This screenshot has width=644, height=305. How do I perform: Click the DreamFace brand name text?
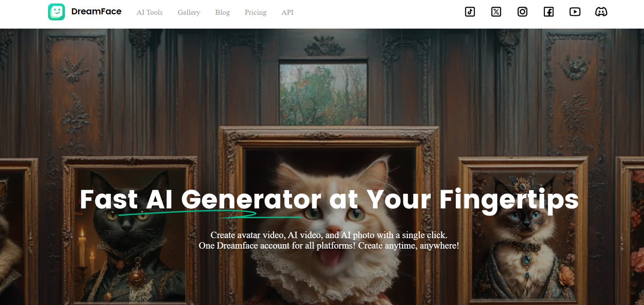(96, 12)
